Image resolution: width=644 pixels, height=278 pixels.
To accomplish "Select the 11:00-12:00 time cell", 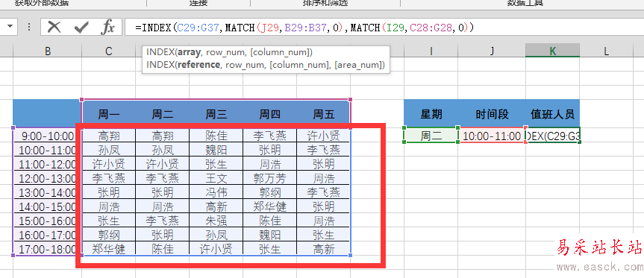I will point(48,164).
